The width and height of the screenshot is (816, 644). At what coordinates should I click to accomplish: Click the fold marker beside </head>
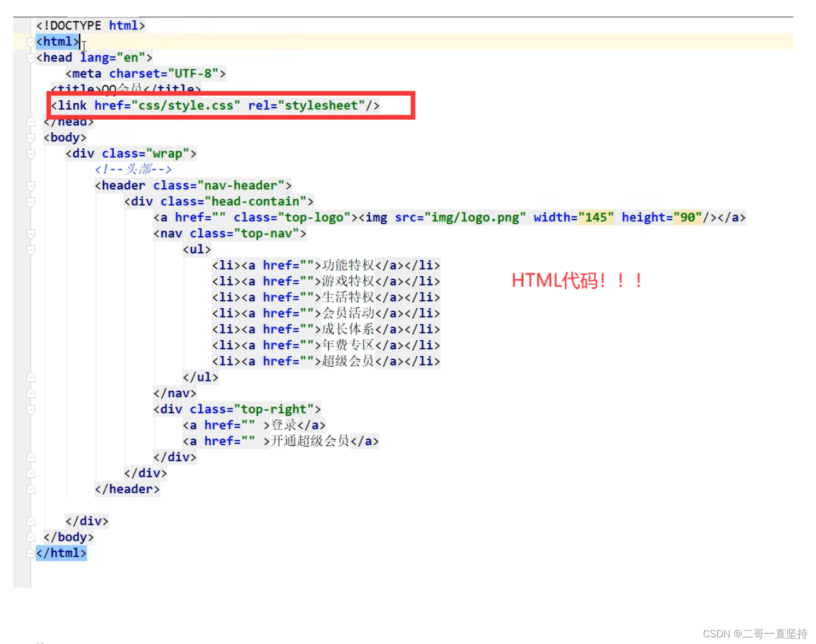(x=31, y=122)
